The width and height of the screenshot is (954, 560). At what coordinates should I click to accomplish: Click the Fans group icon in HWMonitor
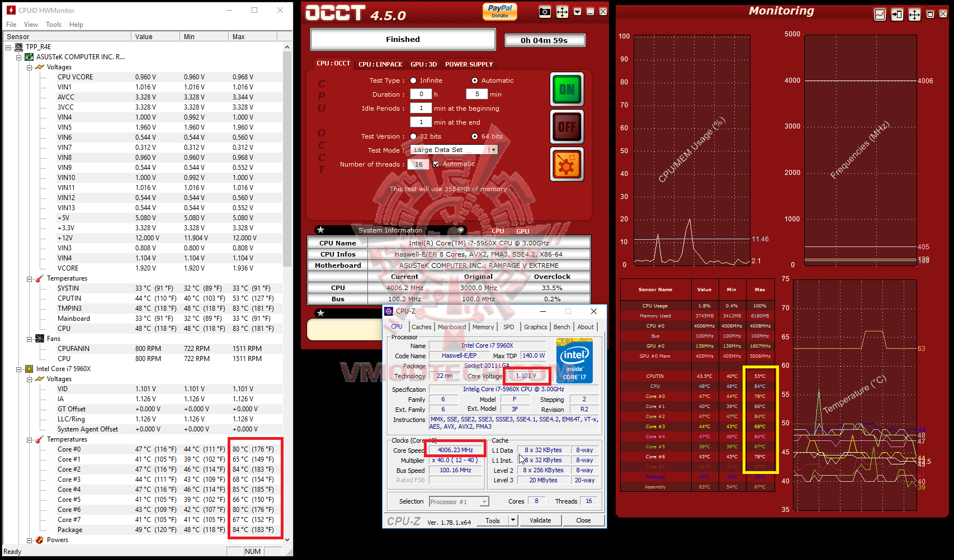[x=40, y=339]
